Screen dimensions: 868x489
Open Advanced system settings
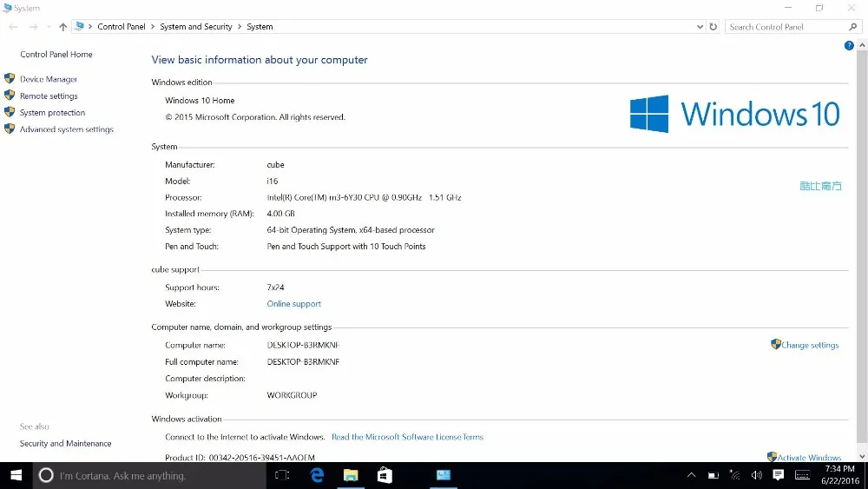point(67,129)
